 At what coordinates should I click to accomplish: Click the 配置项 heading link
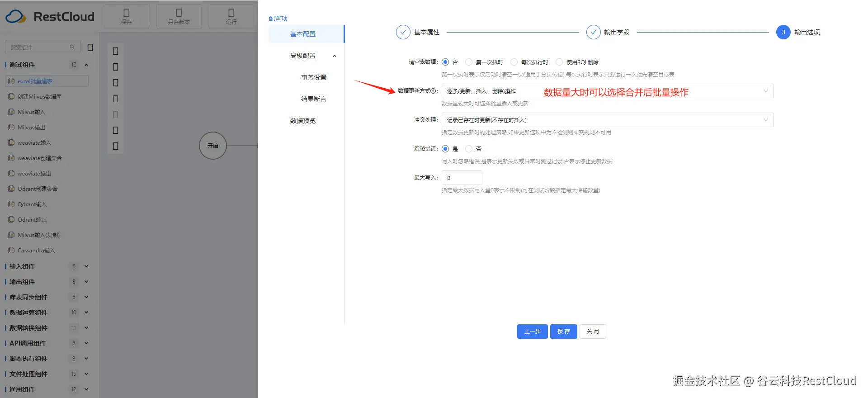pos(278,19)
